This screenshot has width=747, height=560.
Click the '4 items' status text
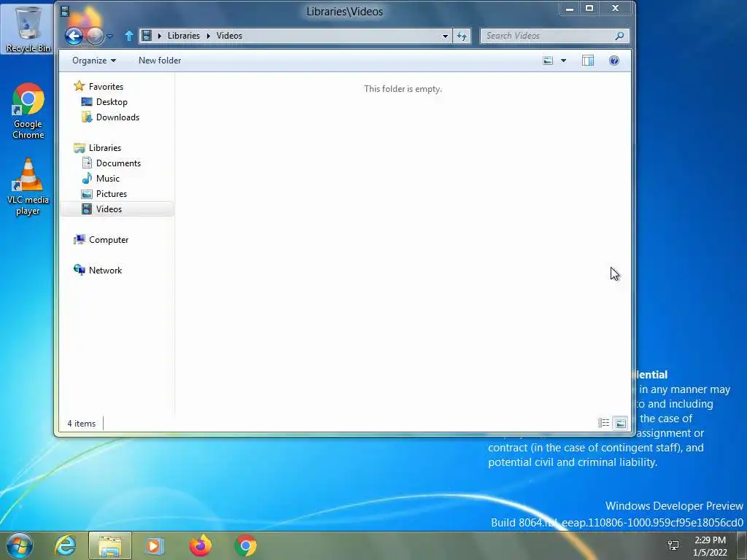coord(82,424)
